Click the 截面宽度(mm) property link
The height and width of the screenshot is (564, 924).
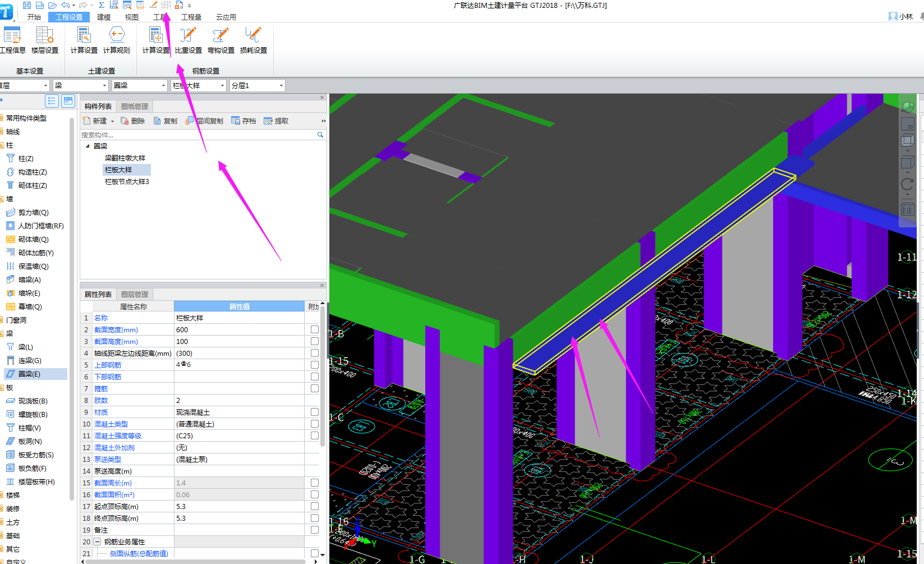click(x=116, y=330)
